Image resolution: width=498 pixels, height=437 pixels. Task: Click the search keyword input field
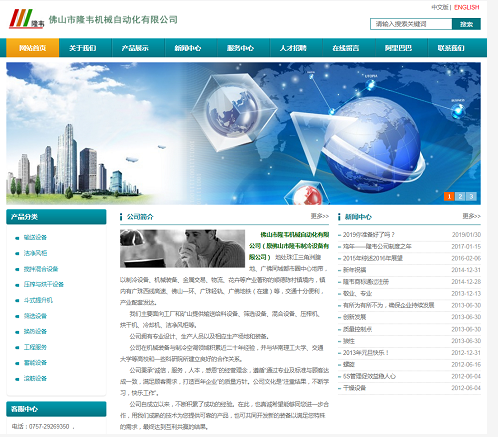tap(411, 24)
